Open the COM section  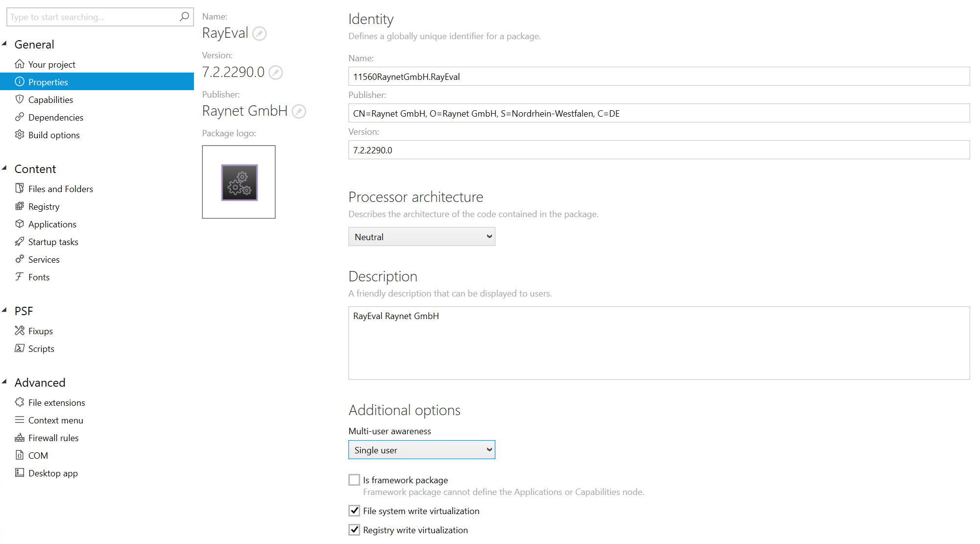tap(38, 455)
